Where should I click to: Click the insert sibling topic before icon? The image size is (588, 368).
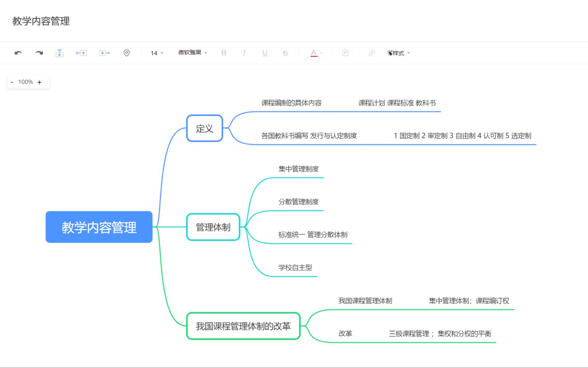(x=81, y=53)
